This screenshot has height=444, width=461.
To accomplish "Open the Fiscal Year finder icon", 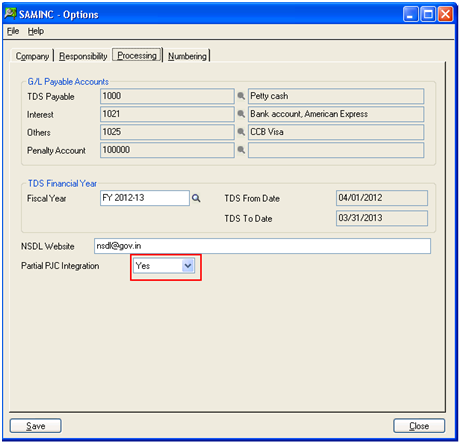I will pyautogui.click(x=196, y=198).
